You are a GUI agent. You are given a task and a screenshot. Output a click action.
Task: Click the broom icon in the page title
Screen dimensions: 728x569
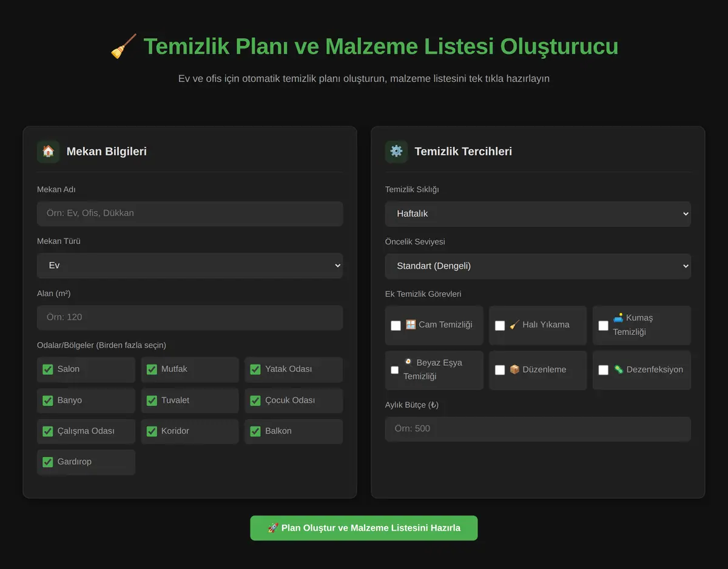(123, 47)
